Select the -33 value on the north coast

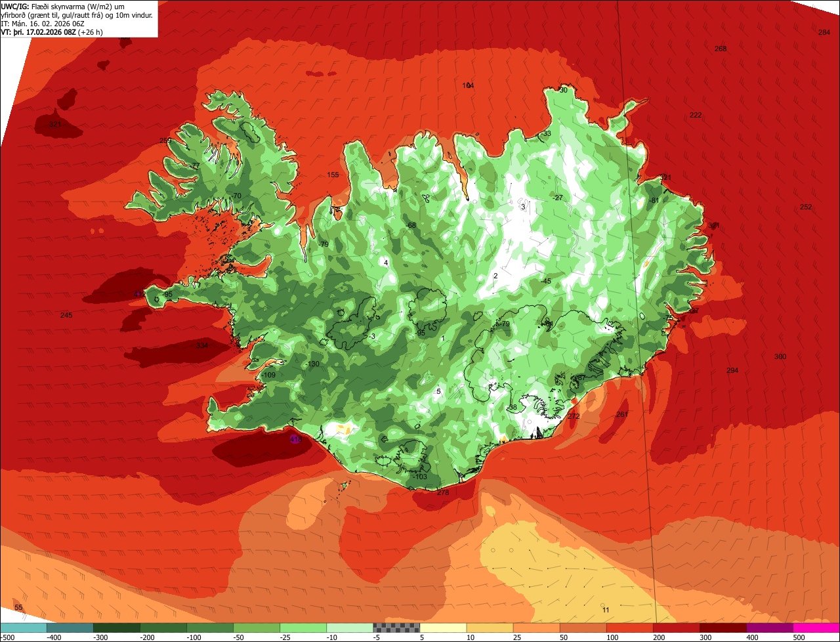click(546, 133)
